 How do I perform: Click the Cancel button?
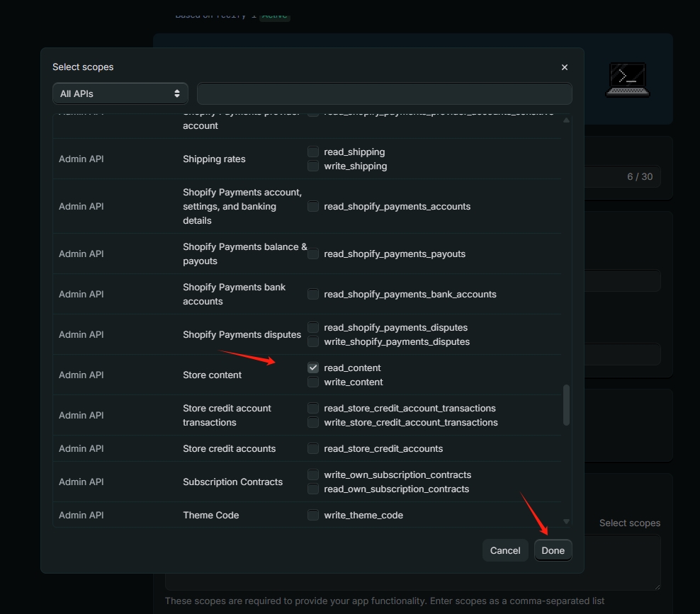(505, 550)
